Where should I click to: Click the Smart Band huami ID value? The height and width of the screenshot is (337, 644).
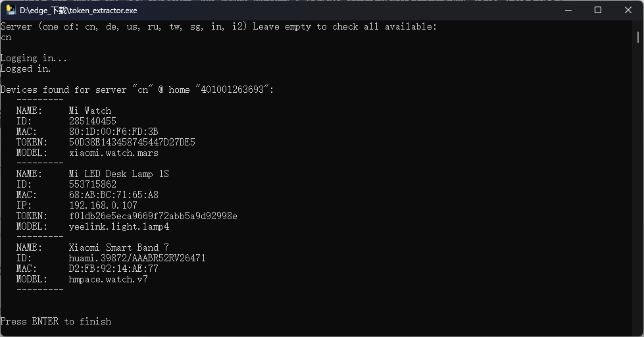point(137,258)
